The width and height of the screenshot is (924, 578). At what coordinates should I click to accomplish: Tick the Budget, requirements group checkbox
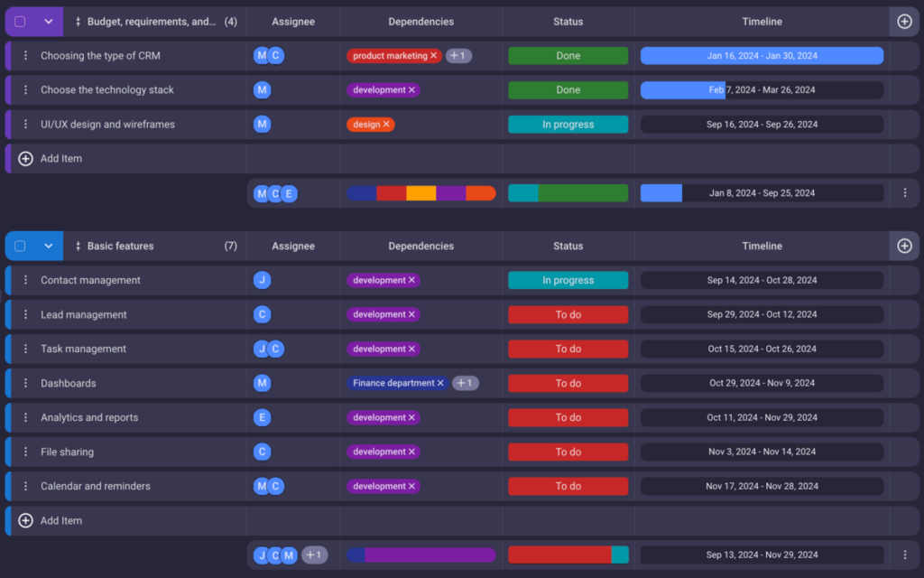(x=20, y=22)
